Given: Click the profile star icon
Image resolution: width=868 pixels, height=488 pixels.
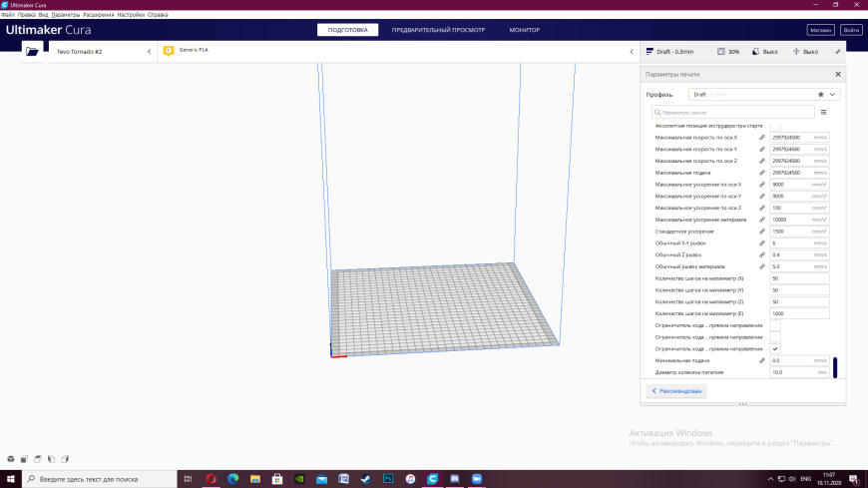Looking at the screenshot, I should (821, 95).
